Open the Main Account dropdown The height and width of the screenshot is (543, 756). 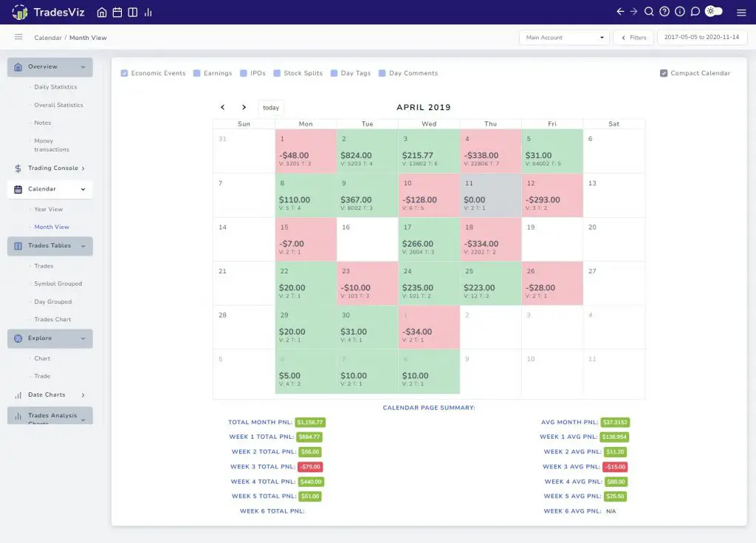[x=563, y=37]
